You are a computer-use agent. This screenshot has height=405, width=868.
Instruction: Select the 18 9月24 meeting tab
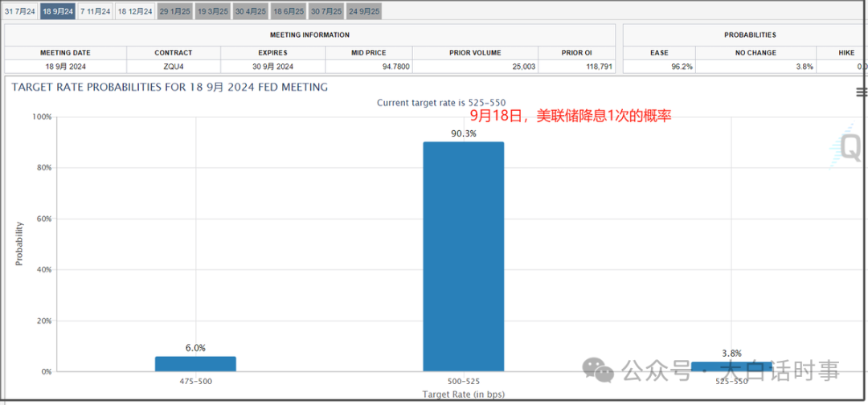[58, 11]
